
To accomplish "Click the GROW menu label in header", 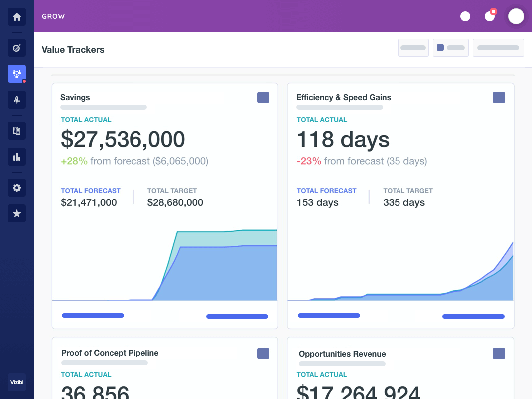I will pos(53,16).
